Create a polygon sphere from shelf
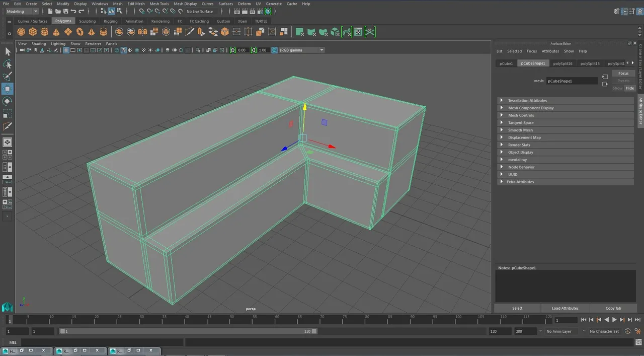The height and width of the screenshot is (356, 644). pos(21,32)
